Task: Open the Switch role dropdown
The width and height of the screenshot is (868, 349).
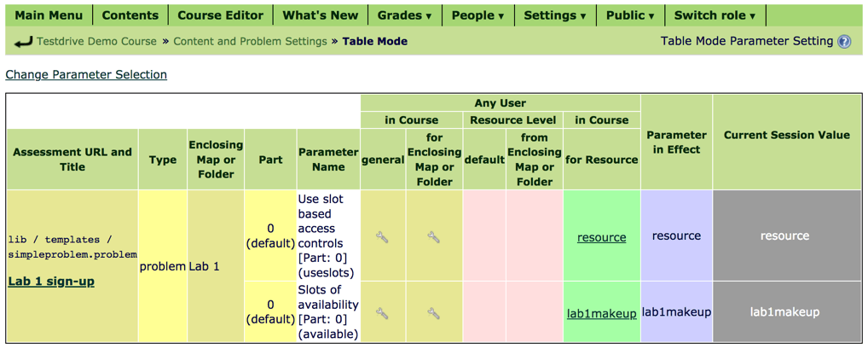Action: (x=715, y=15)
